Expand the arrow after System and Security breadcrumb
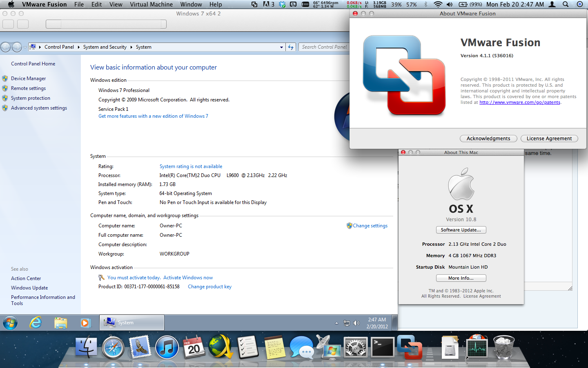The height and width of the screenshot is (368, 588). (x=131, y=47)
